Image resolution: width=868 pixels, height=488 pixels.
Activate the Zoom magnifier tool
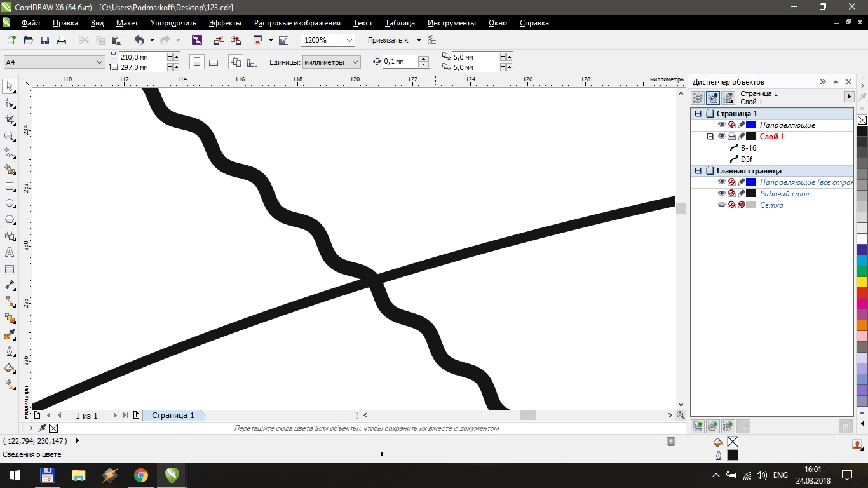coord(10,137)
